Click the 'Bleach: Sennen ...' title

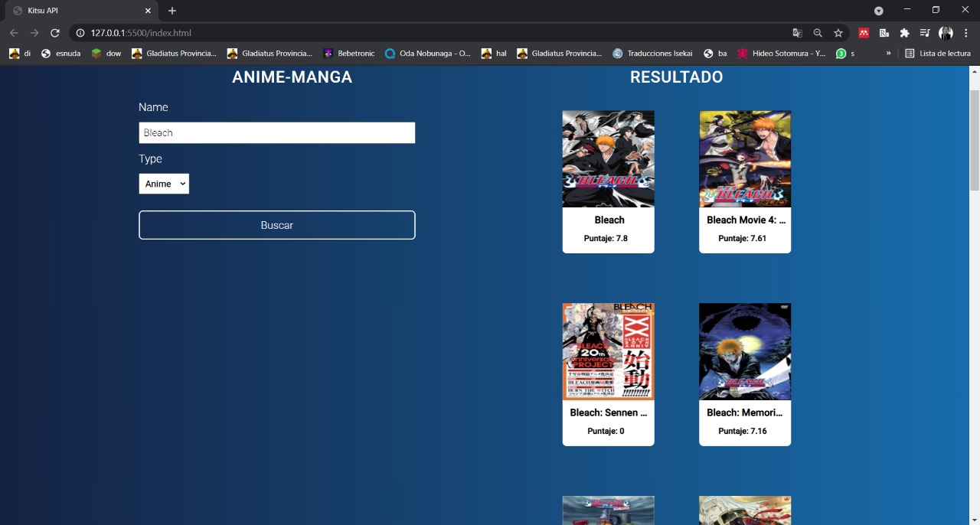[609, 412]
